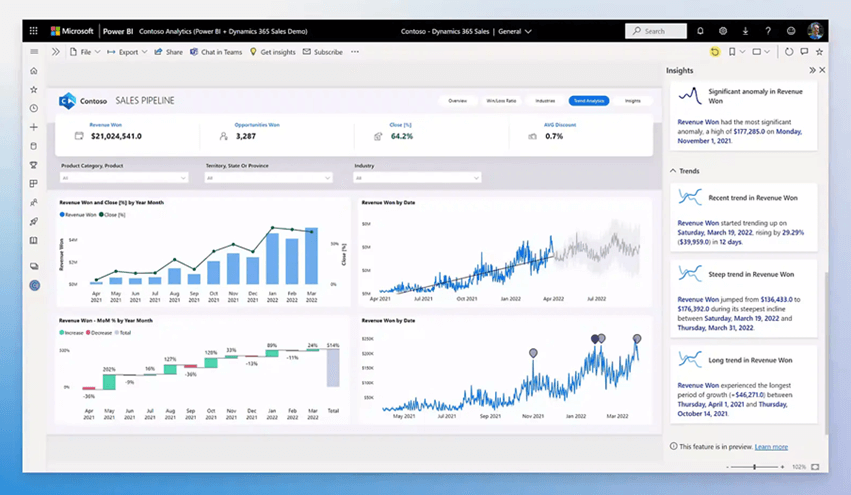Switch to the Insights page tab

[632, 100]
